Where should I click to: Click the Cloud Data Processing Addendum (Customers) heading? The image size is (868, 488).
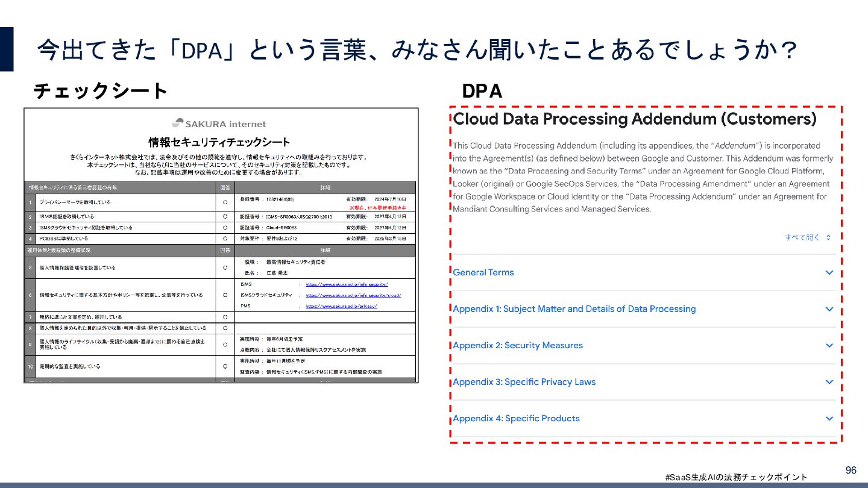pos(635,119)
